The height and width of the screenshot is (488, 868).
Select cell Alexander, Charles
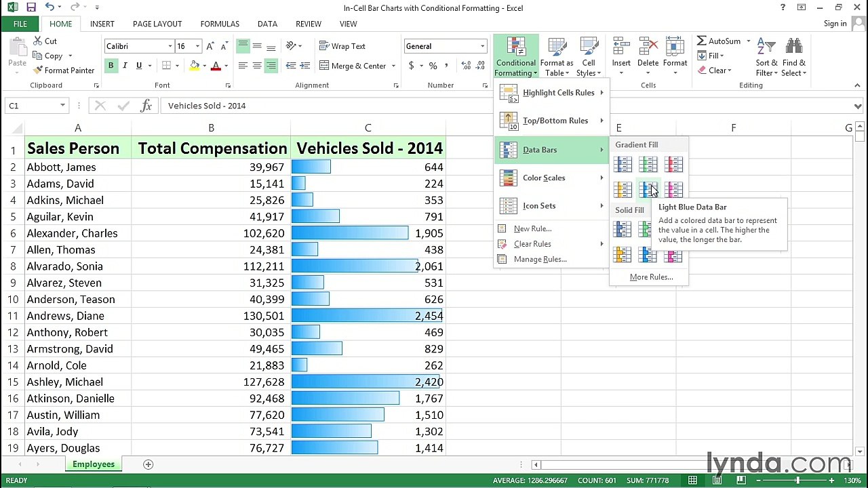tap(78, 233)
